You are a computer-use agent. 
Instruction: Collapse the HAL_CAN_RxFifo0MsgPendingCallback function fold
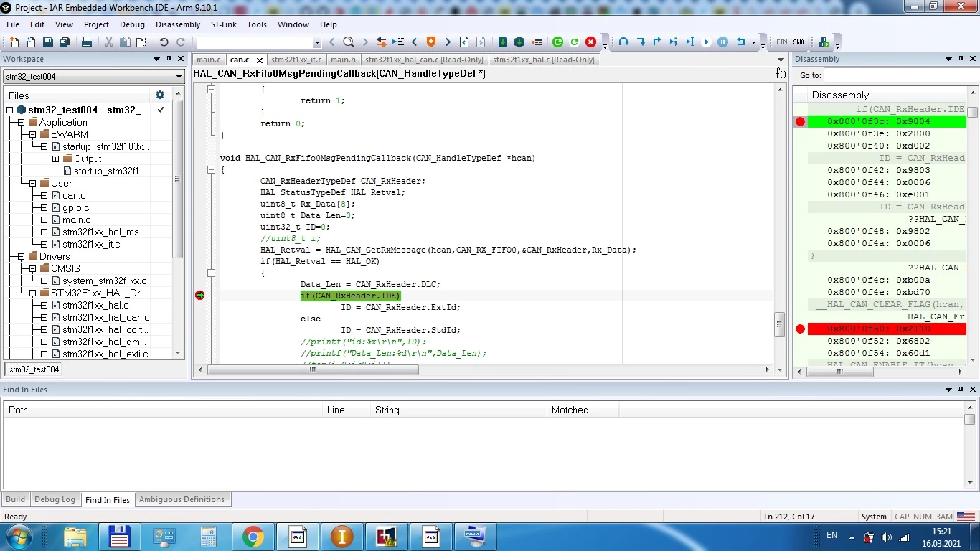pos(211,170)
